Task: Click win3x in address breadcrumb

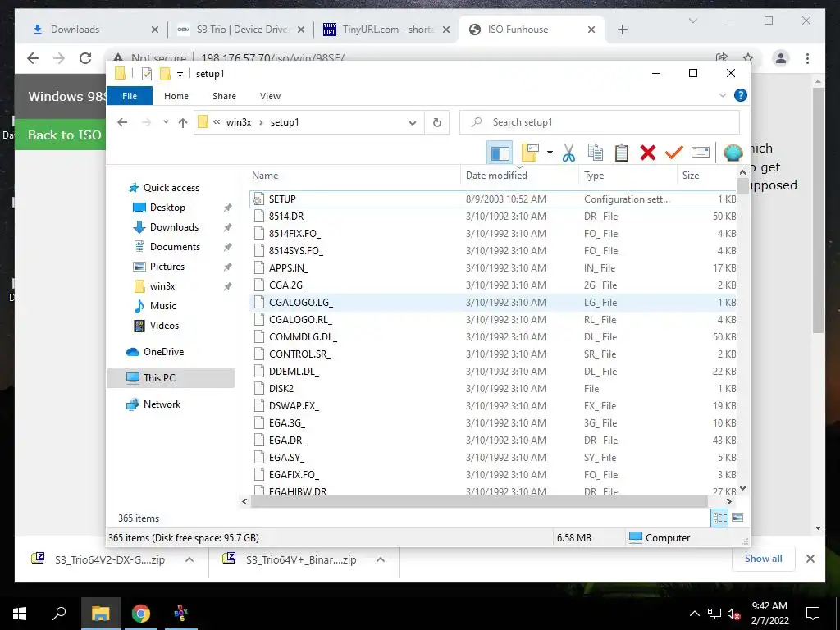Action: point(239,122)
